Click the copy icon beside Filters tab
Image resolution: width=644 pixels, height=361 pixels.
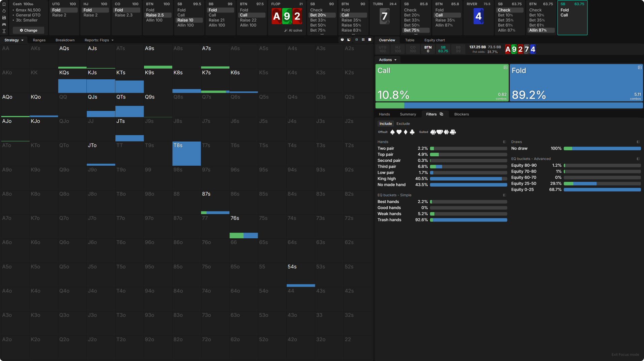(441, 114)
